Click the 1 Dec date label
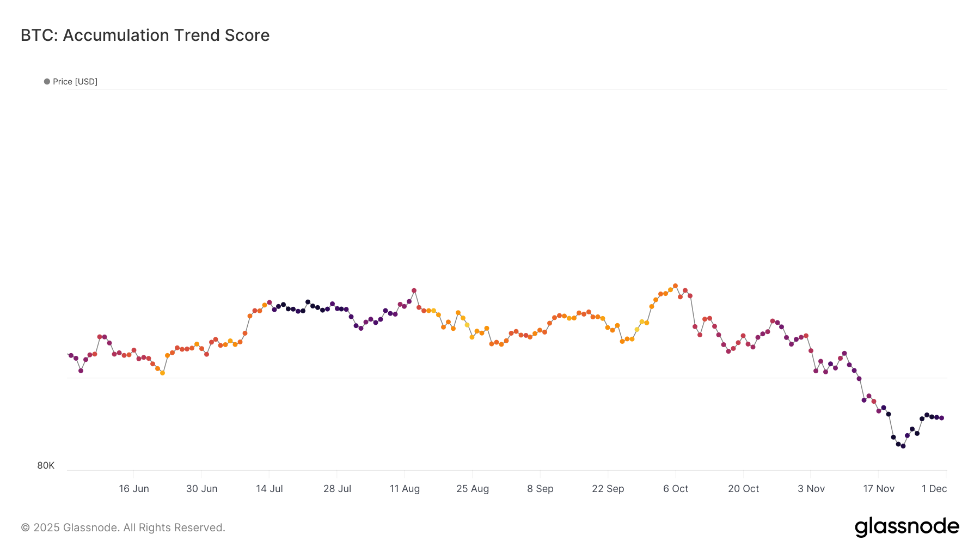The image size is (980, 552). 934,489
